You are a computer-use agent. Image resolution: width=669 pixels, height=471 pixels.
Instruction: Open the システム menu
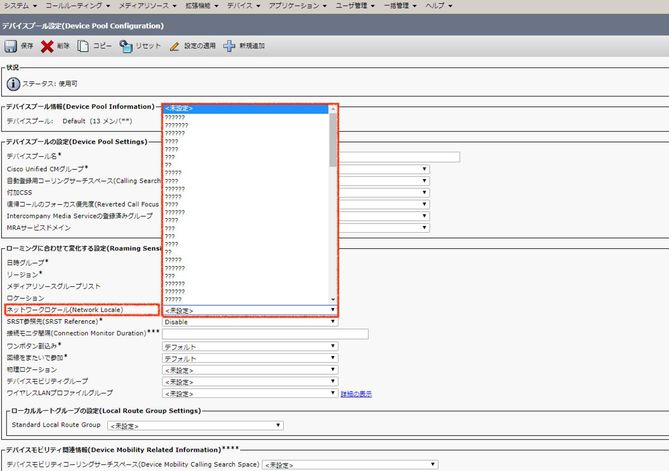coord(20,6)
